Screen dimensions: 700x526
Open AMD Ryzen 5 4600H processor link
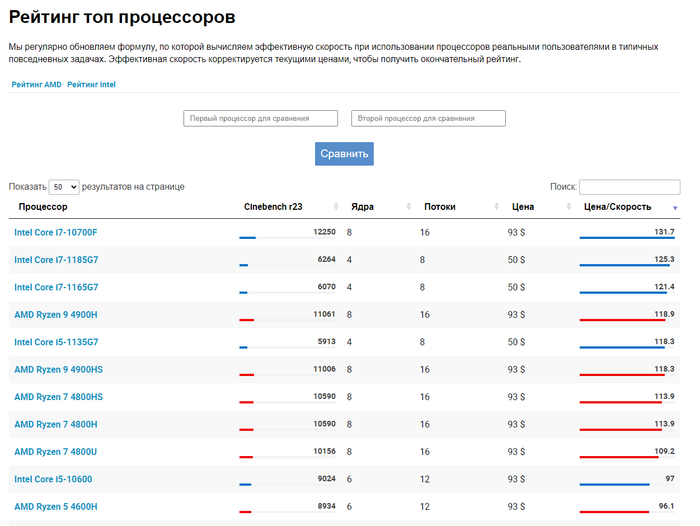tap(55, 507)
